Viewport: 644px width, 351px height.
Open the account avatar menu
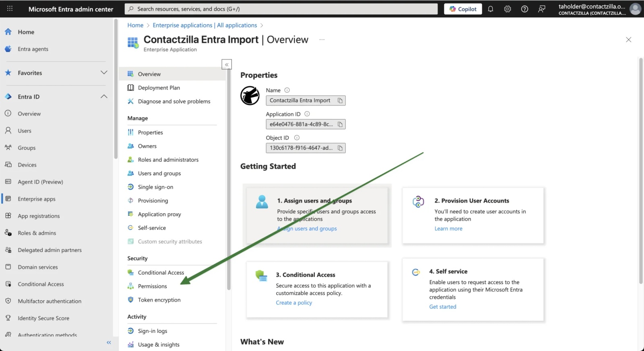coord(635,9)
